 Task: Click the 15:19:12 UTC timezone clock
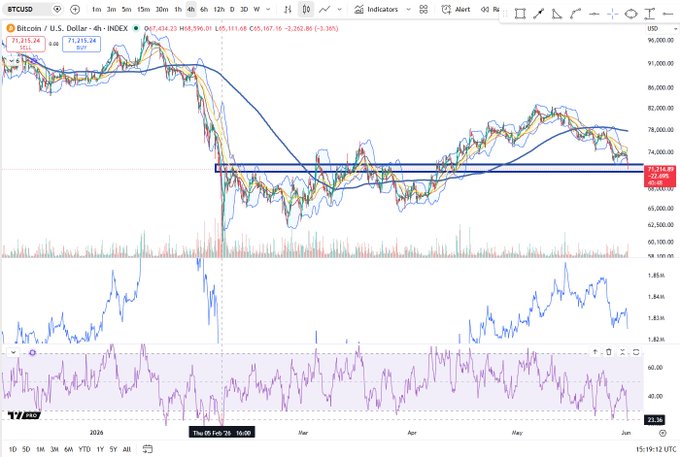pos(655,449)
